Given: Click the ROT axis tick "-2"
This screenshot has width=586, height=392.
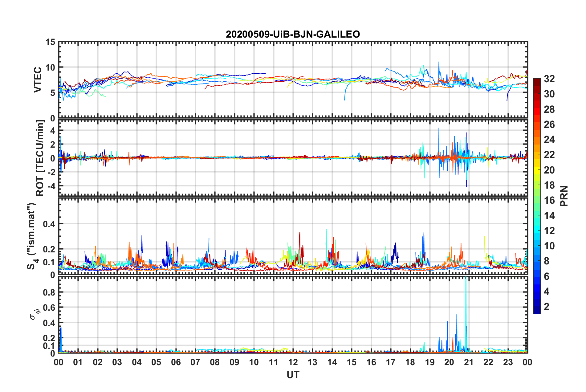Looking at the screenshot, I should [51, 172].
